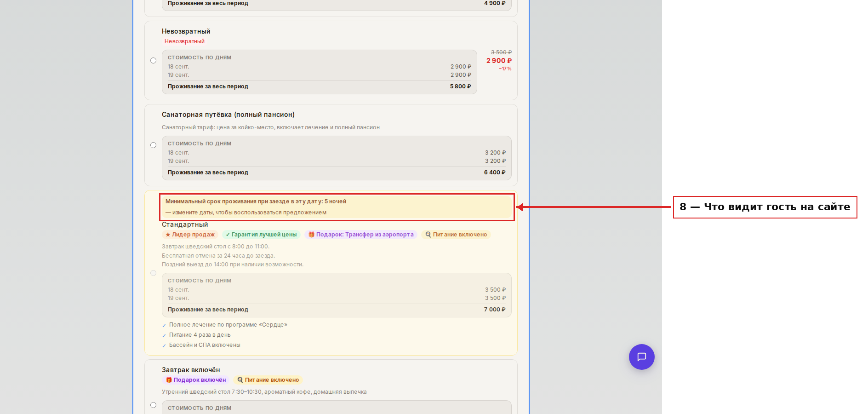Click the Подарок включён badge
This screenshot has height=414, width=868.
[x=196, y=380]
